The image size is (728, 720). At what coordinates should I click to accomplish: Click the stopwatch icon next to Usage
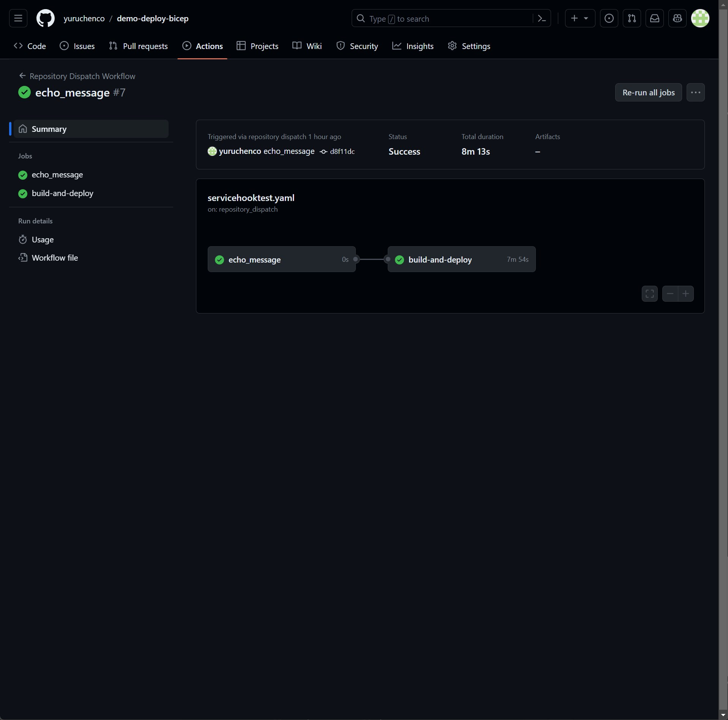[23, 239]
